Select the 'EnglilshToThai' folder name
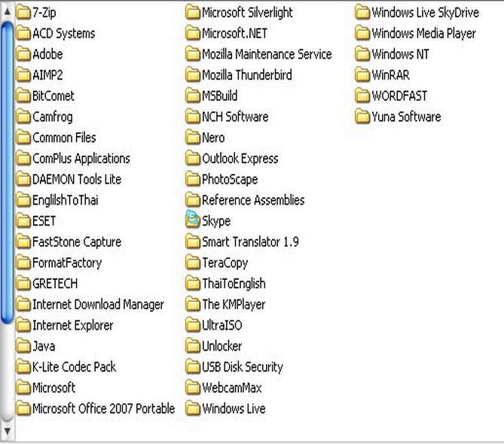The image size is (504, 444). pos(66,200)
